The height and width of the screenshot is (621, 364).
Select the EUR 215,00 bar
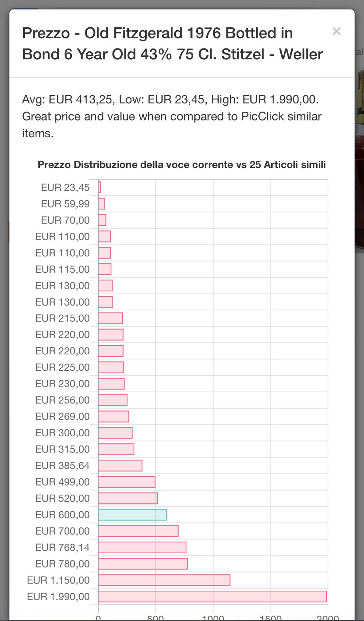click(110, 318)
